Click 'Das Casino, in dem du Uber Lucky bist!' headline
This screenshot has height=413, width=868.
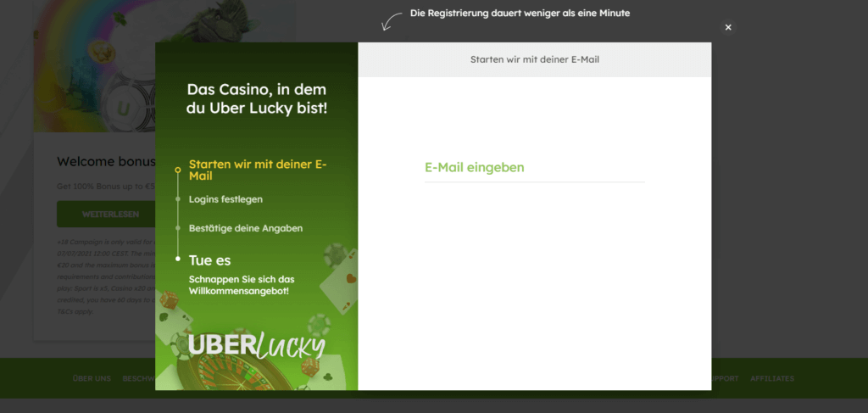[x=257, y=98]
